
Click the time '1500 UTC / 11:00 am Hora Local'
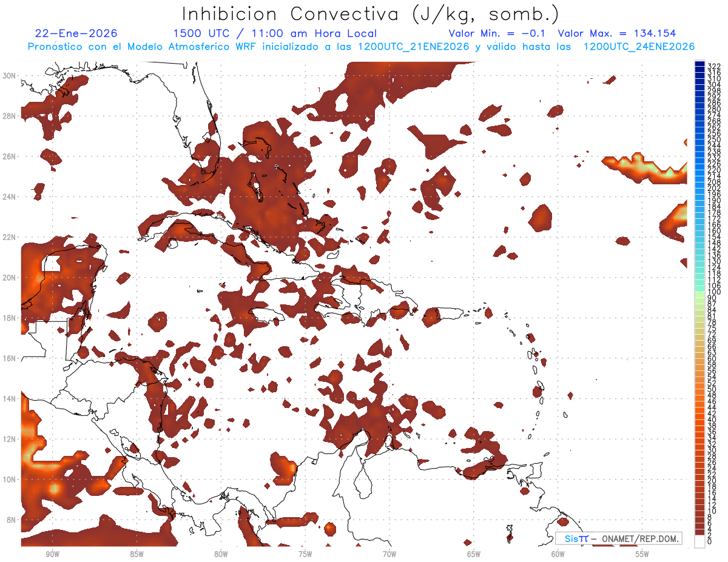275,33
